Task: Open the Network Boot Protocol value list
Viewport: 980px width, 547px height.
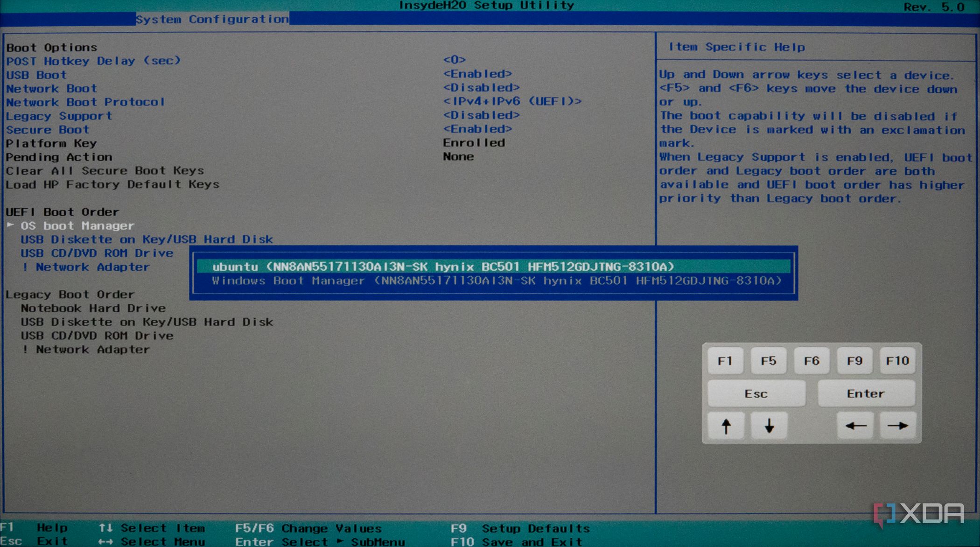Action: (x=512, y=101)
